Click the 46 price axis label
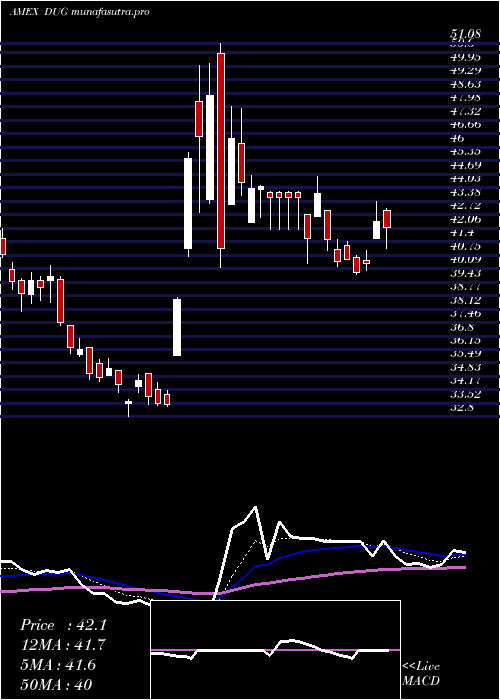 click(458, 138)
